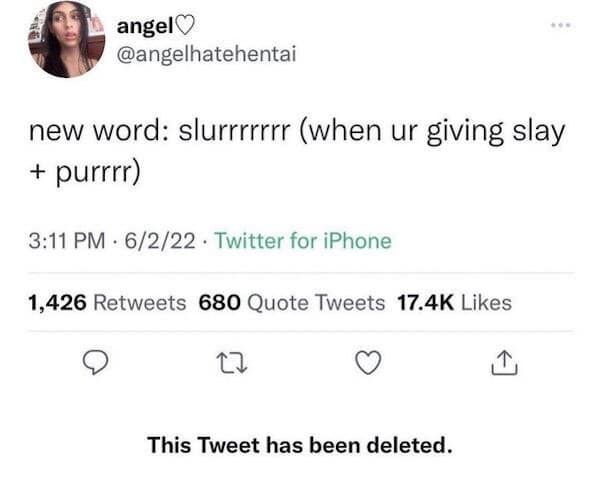Click the words new word in tweet
The height and width of the screenshot is (490, 600).
[x=100, y=130]
